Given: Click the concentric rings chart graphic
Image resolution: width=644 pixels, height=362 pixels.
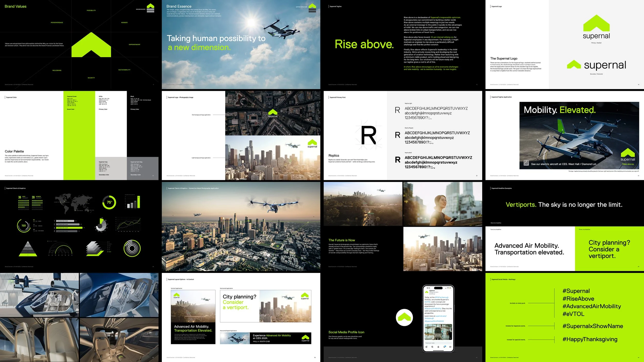Looking at the screenshot, I should [132, 248].
